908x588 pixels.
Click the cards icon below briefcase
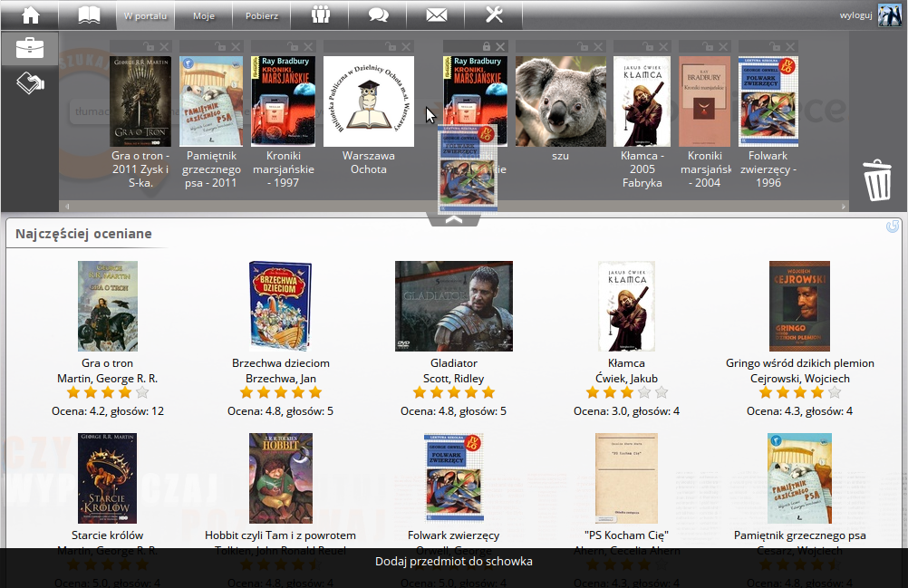[30, 82]
